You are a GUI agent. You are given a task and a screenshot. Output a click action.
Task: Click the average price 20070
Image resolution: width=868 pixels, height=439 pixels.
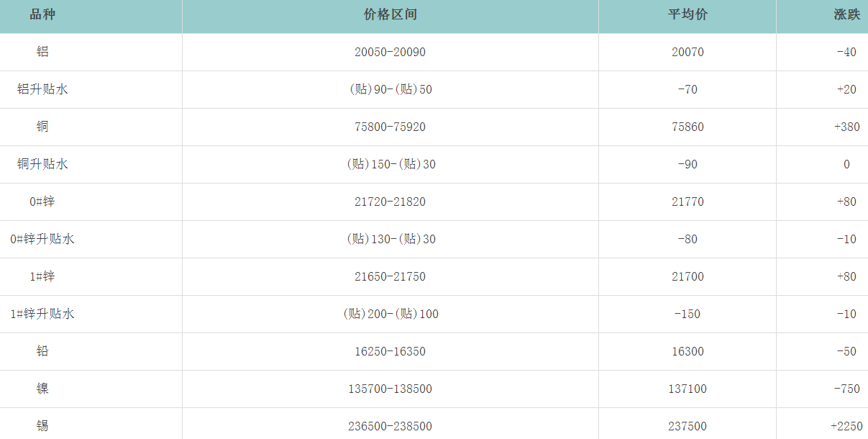[x=687, y=52]
